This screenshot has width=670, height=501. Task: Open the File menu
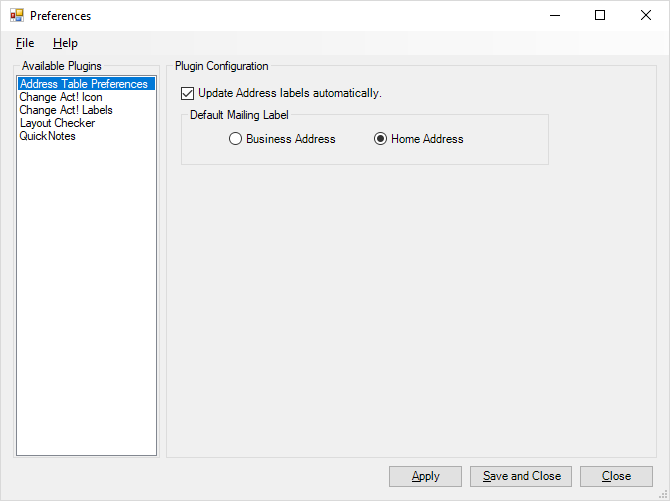pos(25,43)
